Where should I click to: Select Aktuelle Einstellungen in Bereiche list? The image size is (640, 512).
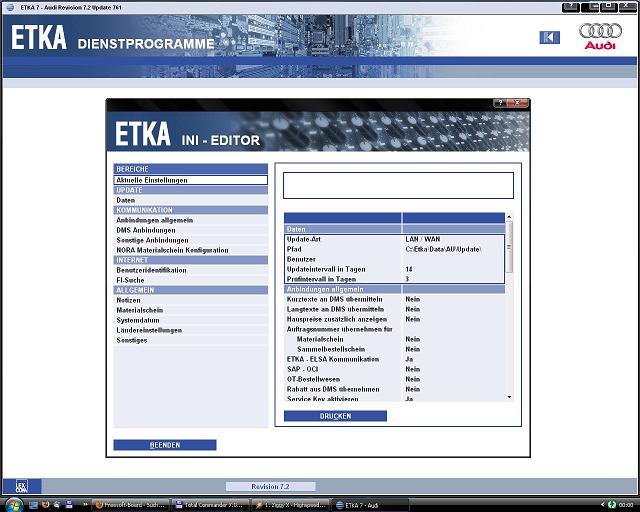(191, 180)
